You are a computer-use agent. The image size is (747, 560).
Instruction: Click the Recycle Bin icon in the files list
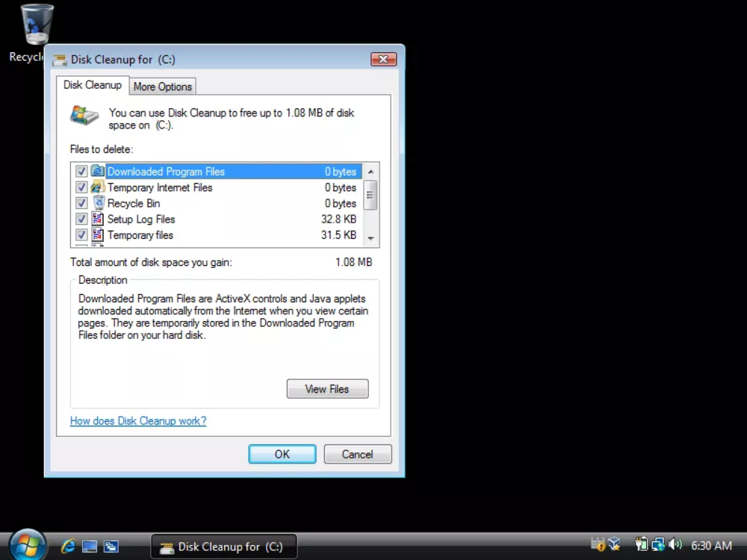point(98,203)
